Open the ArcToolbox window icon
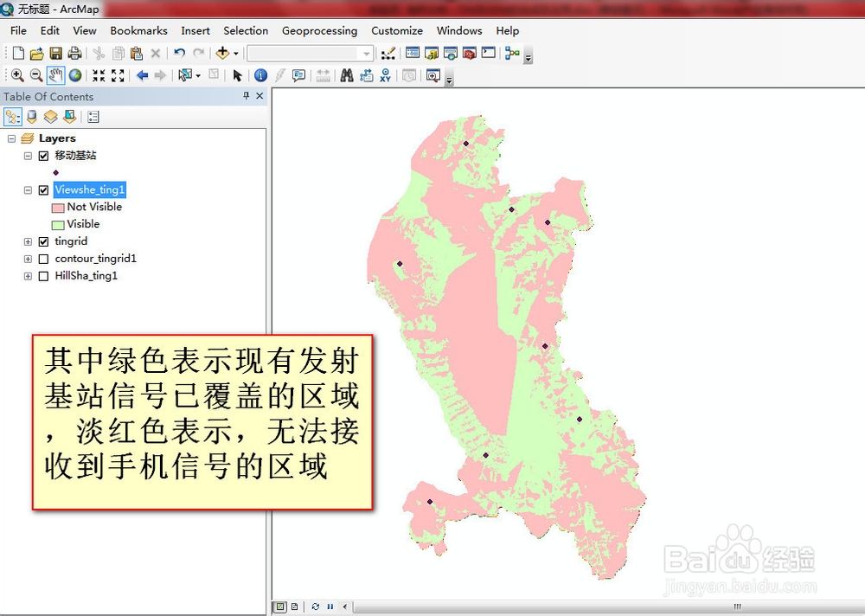 tap(469, 53)
